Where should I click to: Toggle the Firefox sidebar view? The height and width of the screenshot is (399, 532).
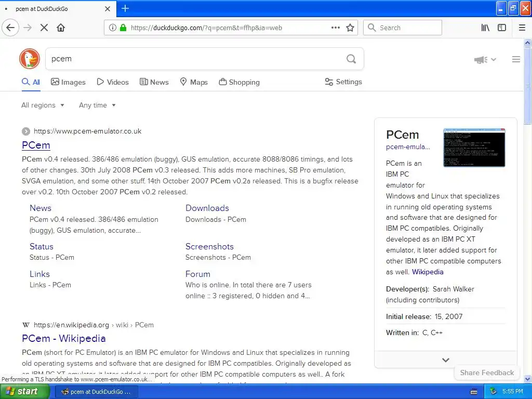502,28
